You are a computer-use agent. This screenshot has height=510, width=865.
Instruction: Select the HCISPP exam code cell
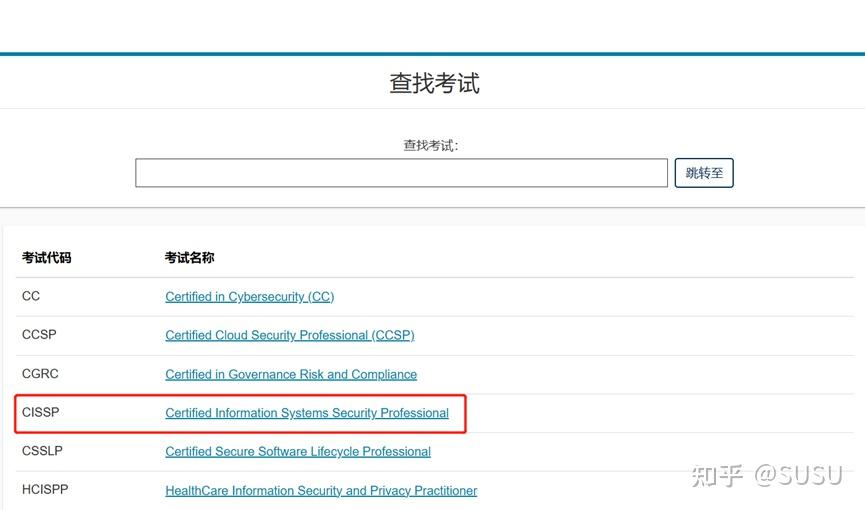pos(45,490)
